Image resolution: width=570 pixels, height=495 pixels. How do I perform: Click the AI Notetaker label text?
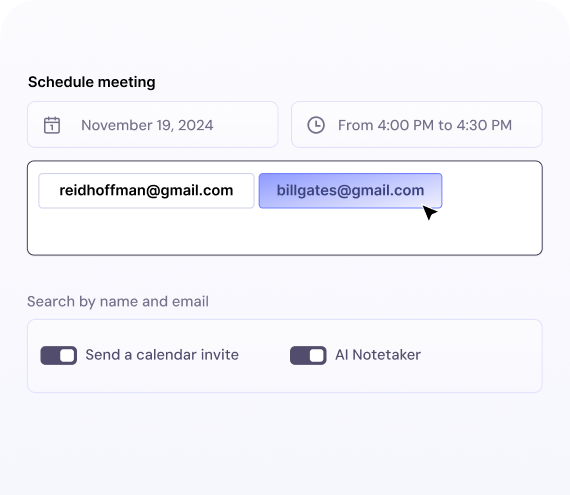click(x=378, y=355)
